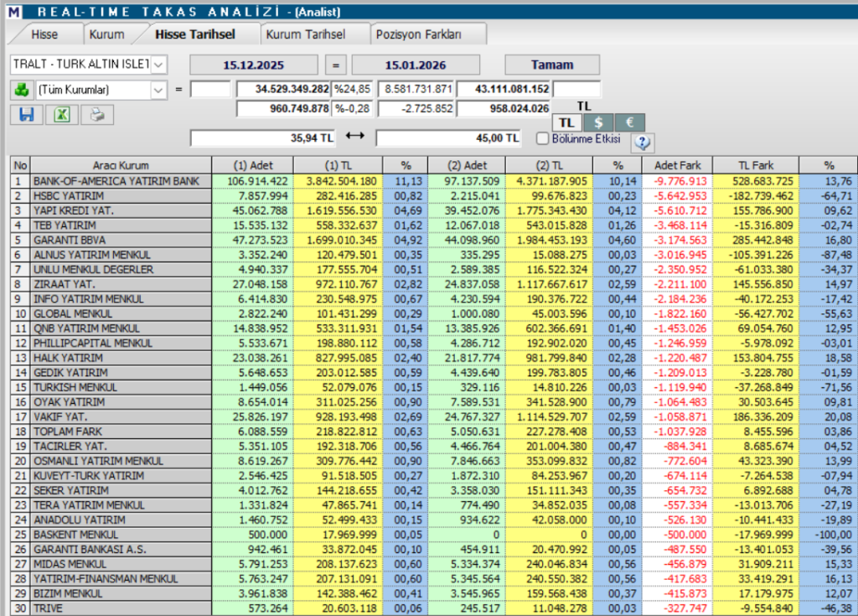Switch currency to US dollar
The height and width of the screenshot is (616, 858).
(598, 122)
